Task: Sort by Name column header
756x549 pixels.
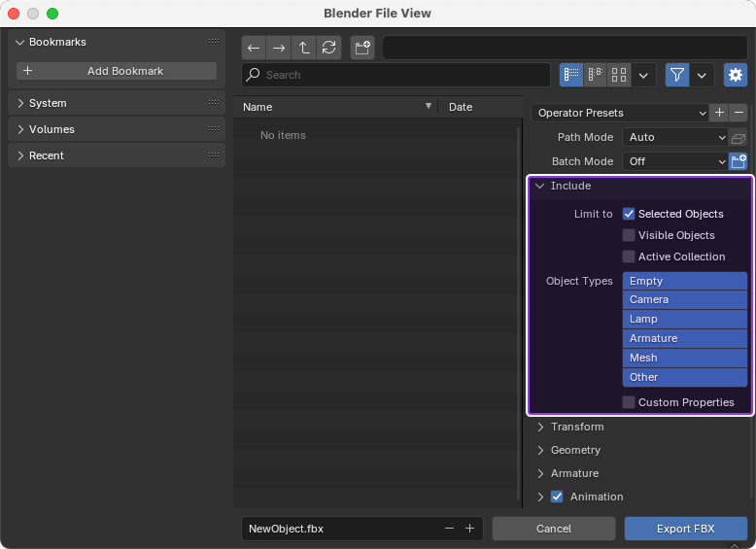Action: pos(335,107)
